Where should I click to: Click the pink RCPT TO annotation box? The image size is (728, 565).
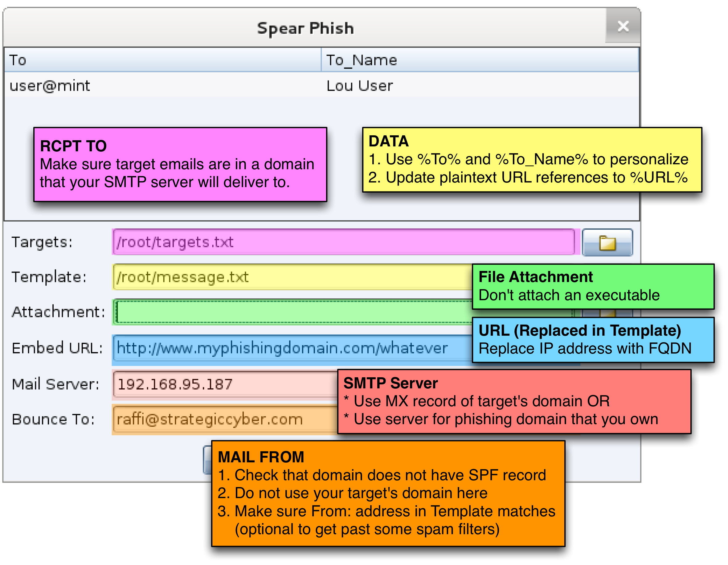(180, 164)
